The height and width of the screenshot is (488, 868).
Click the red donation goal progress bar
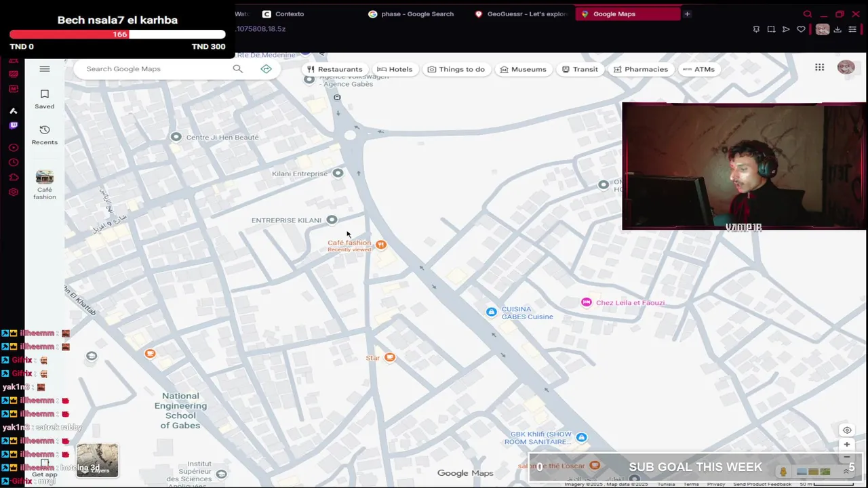(117, 34)
